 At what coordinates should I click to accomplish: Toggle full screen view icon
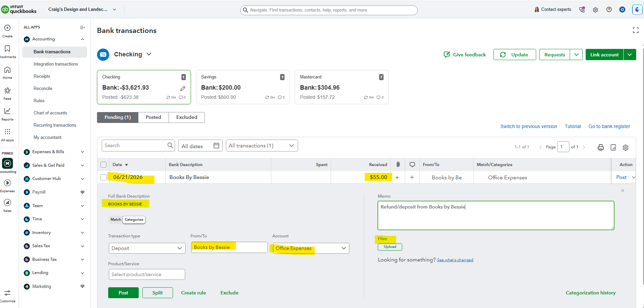[636, 30]
